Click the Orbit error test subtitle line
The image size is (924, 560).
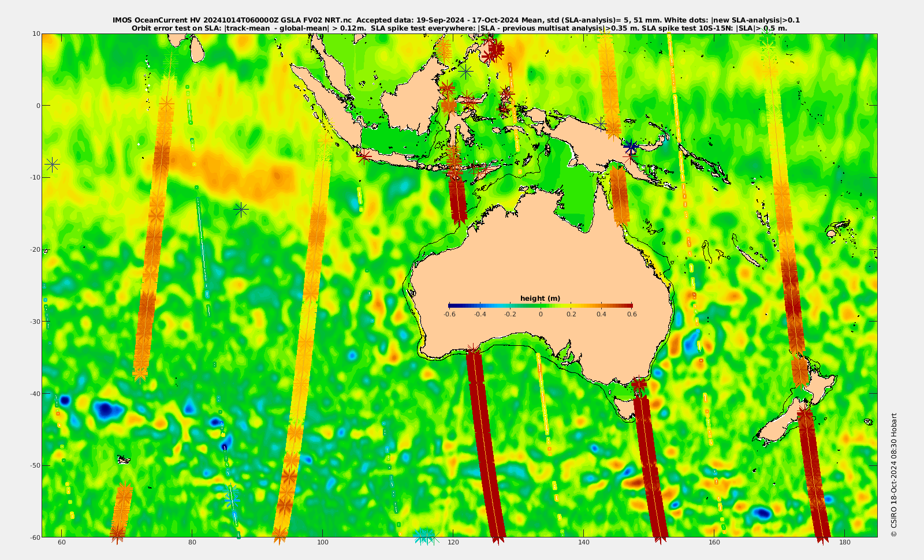click(459, 28)
